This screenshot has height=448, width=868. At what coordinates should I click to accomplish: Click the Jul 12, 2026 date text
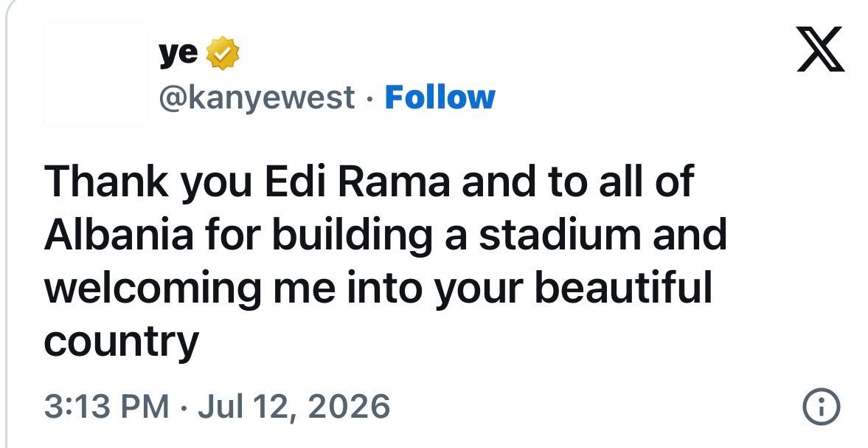tap(294, 406)
